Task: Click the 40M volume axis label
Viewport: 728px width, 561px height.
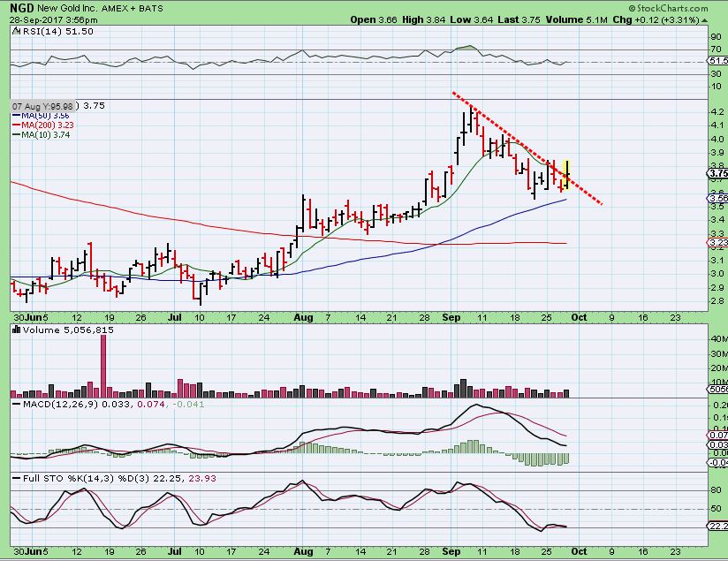Action: (718, 338)
